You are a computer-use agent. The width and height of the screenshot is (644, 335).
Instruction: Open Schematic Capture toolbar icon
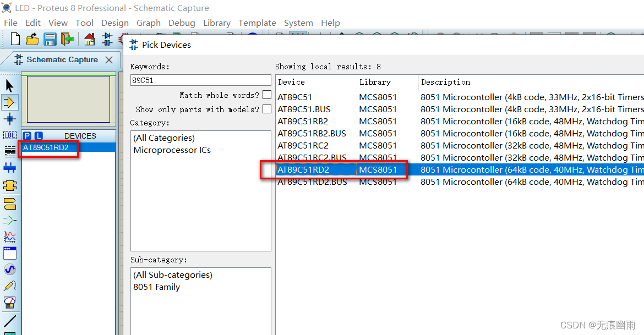click(x=107, y=39)
